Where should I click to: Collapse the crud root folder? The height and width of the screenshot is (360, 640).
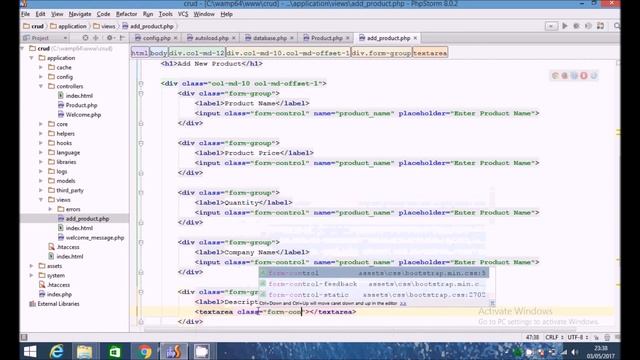22,48
